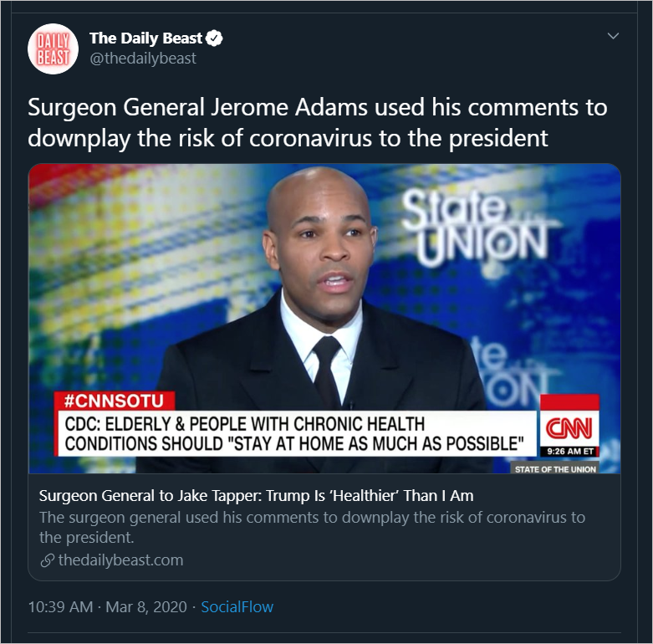Viewport: 653px width, 644px height.
Task: Open the @thedailybeast handle
Action: [x=143, y=59]
